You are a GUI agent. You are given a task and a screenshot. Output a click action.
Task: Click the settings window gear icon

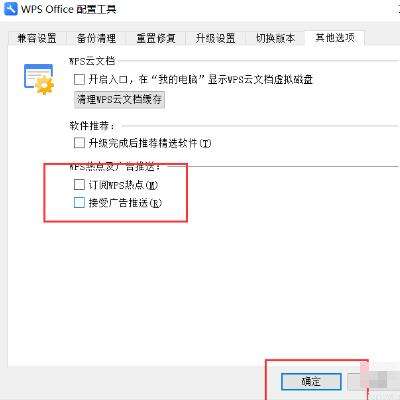[x=39, y=79]
